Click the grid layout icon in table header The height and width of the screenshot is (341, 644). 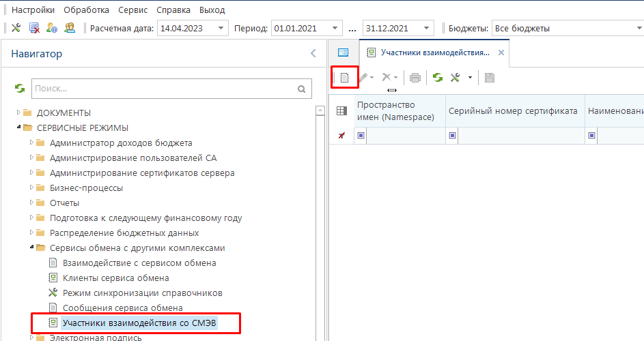click(x=341, y=110)
